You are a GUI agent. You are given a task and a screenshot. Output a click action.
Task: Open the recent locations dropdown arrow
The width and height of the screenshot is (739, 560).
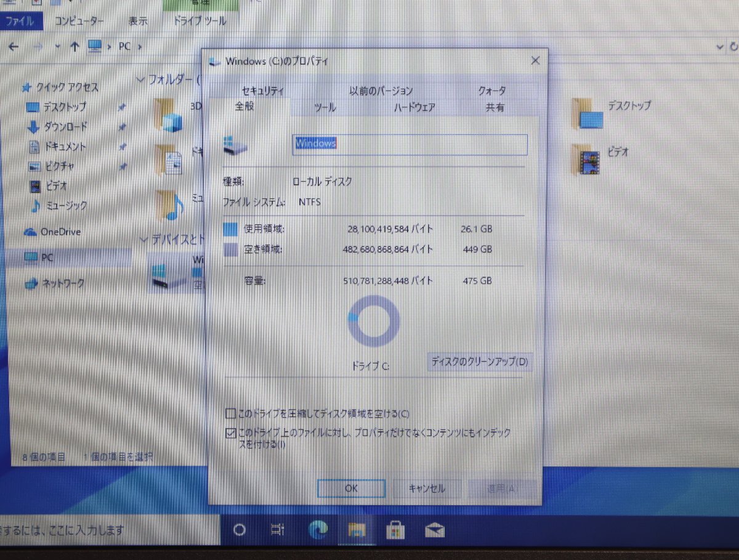[58, 47]
